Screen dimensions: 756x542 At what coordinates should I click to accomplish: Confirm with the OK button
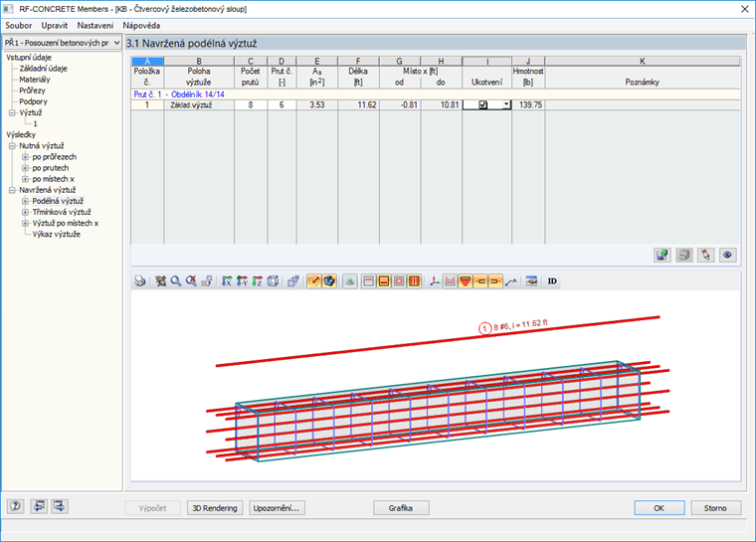point(660,508)
